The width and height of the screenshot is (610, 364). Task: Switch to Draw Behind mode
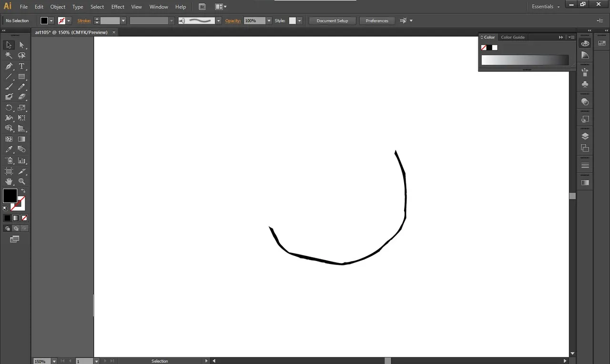pos(16,228)
